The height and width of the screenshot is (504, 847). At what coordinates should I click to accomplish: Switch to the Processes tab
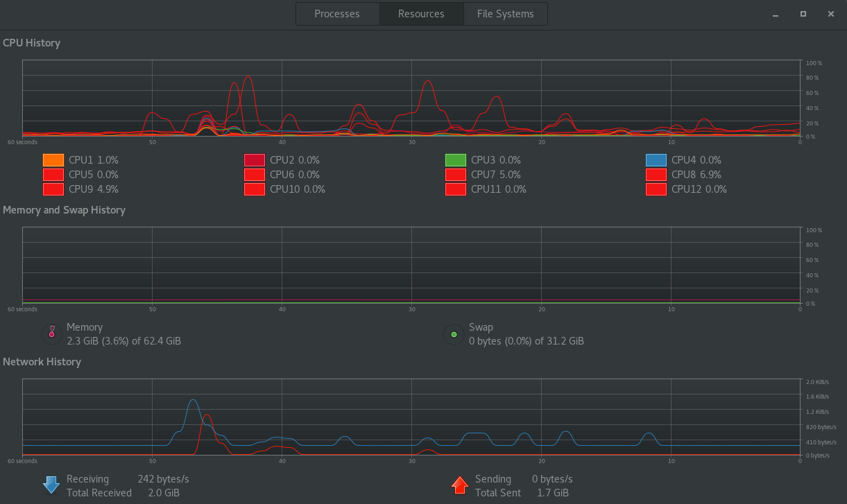tap(337, 14)
